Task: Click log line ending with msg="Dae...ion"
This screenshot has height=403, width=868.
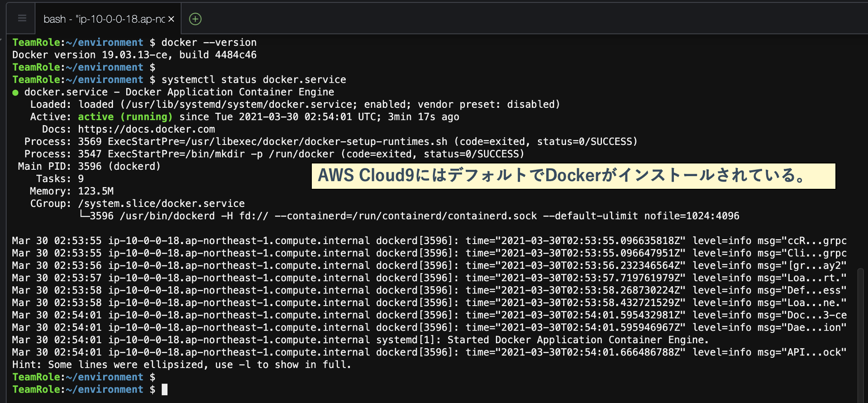Action: point(429,327)
